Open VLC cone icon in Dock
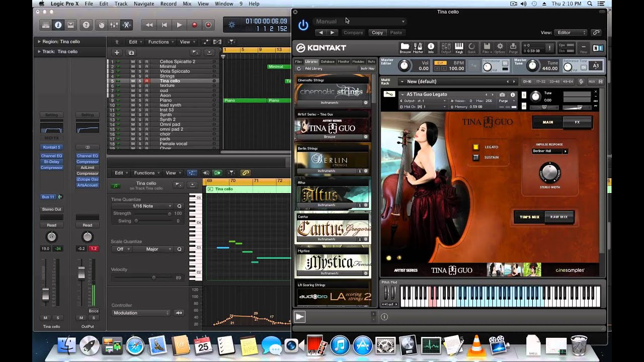 click(475, 345)
